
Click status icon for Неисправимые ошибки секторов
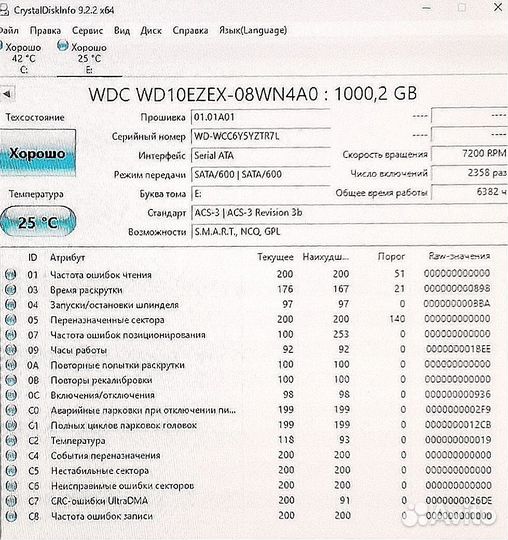(11, 486)
